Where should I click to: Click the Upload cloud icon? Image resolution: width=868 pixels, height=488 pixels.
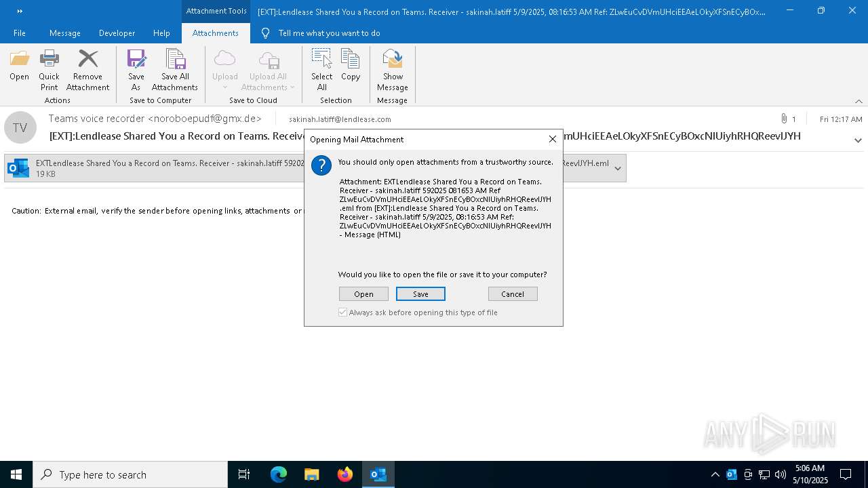point(224,59)
